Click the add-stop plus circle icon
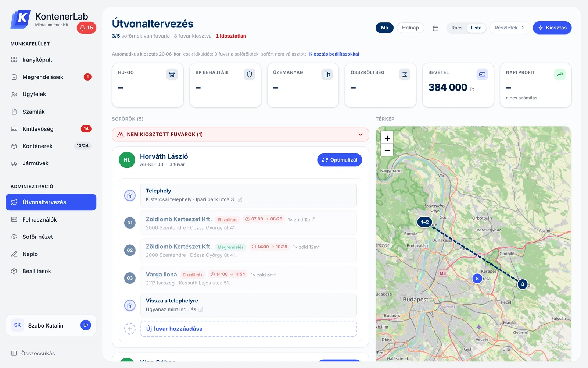The height and width of the screenshot is (368, 588). 130,329
